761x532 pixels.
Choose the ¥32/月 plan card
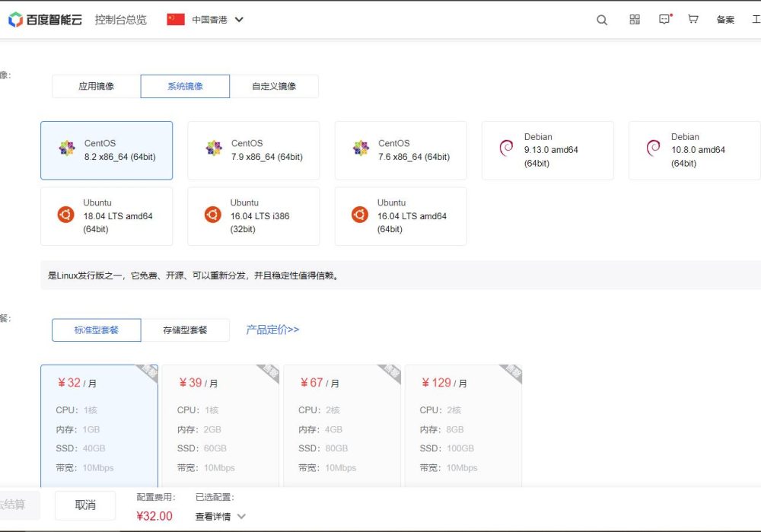(x=99, y=425)
